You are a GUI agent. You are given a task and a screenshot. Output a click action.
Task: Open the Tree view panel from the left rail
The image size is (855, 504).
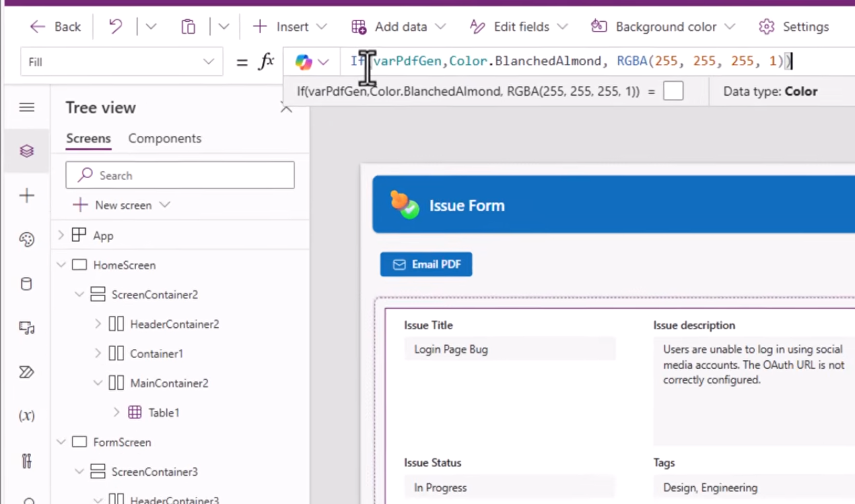click(26, 150)
